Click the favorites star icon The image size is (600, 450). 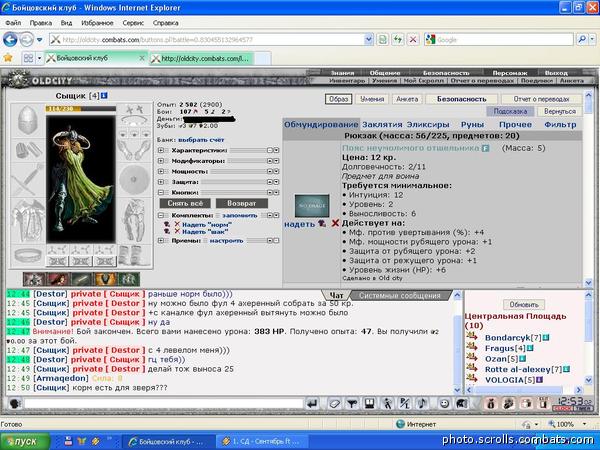click(x=8, y=58)
